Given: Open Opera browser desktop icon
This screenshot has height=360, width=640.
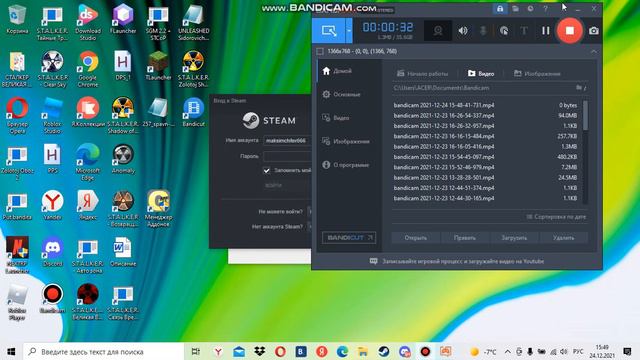Looking at the screenshot, I should pos(17,116).
